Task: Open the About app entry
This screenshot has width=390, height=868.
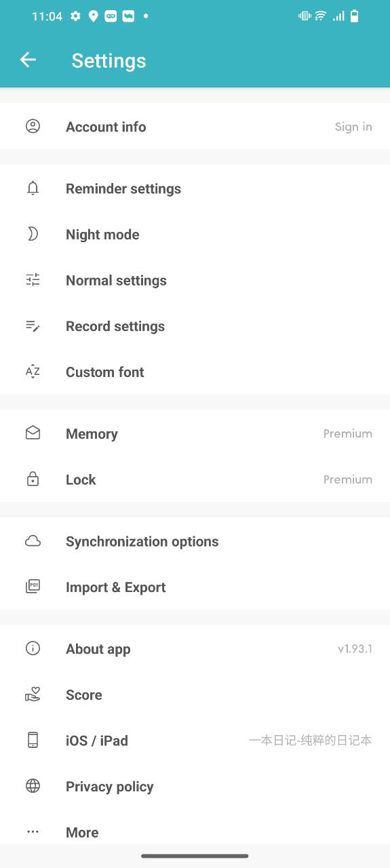Action: click(x=195, y=649)
